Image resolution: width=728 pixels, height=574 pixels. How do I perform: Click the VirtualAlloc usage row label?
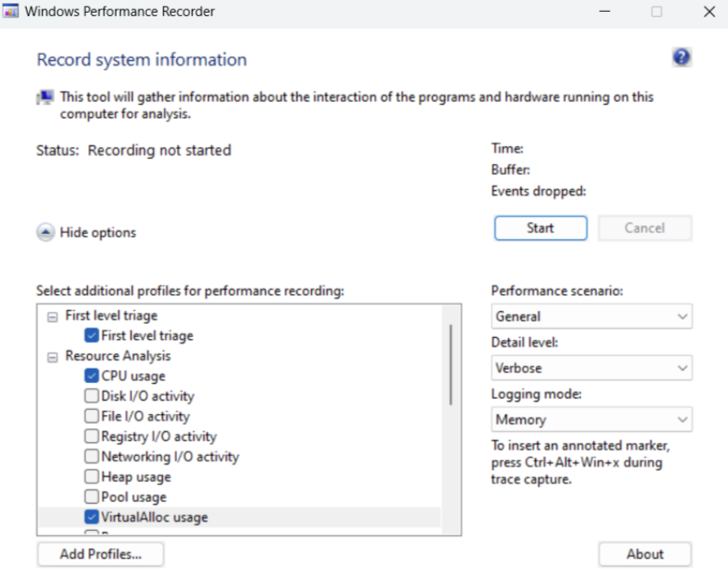tap(155, 517)
